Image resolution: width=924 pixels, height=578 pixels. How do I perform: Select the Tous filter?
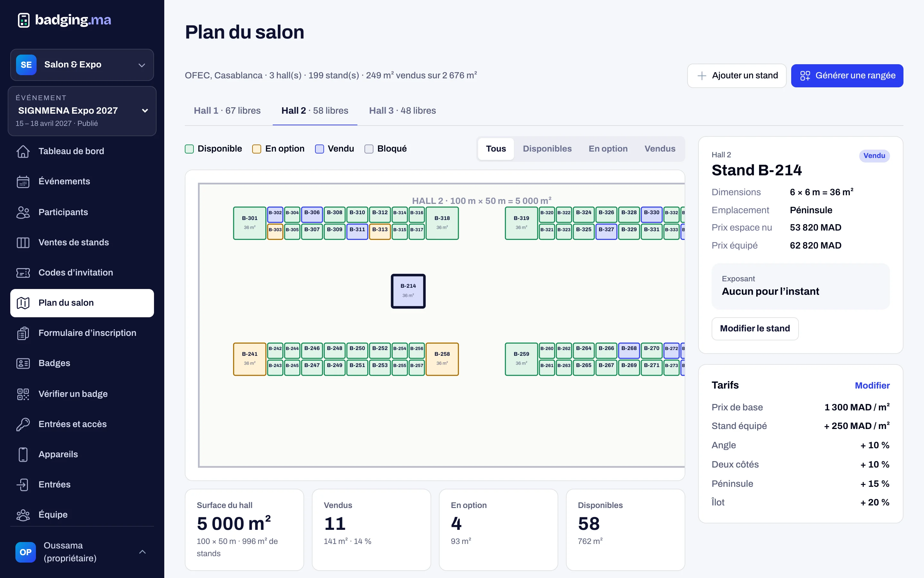pyautogui.click(x=496, y=149)
